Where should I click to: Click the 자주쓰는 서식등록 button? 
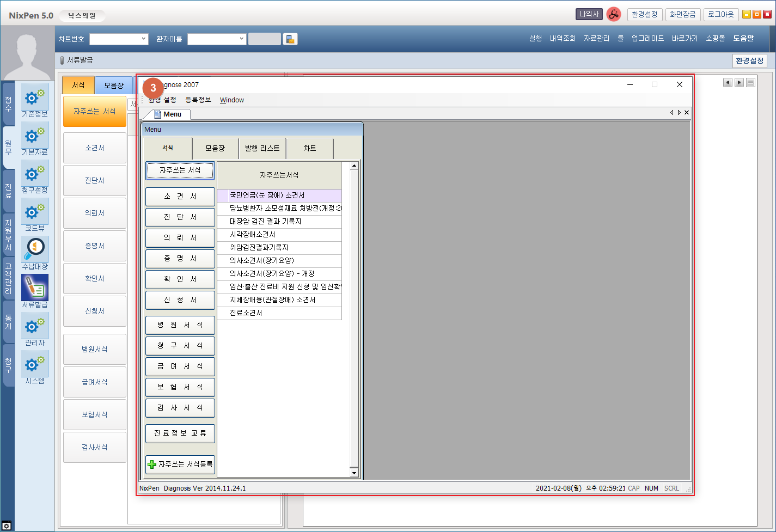pos(180,464)
